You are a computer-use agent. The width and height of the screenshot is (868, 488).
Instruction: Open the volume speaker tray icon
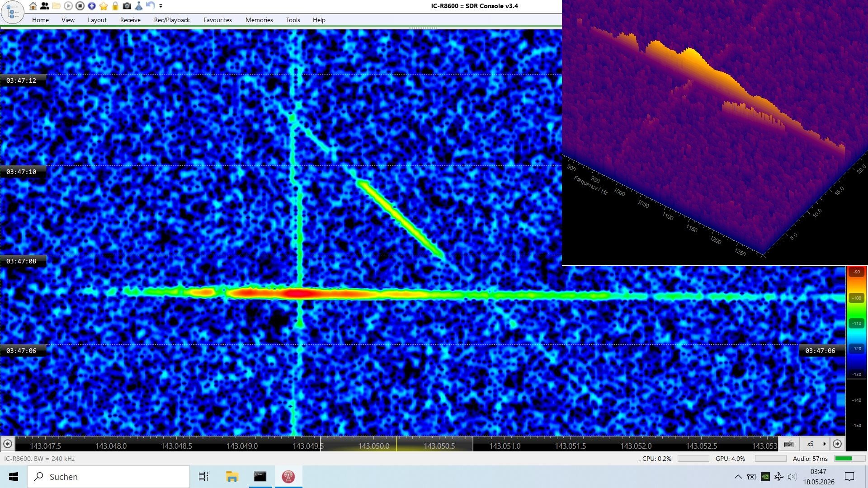tap(792, 477)
